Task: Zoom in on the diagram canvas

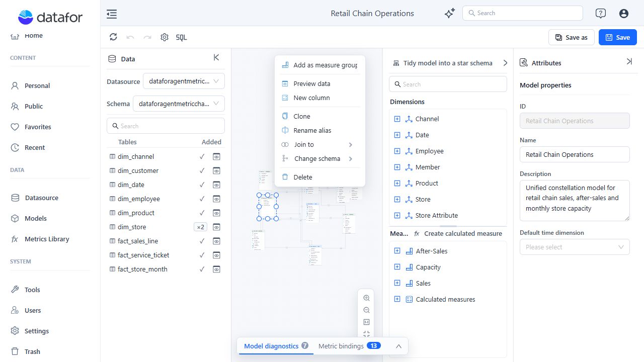Action: coord(366,298)
